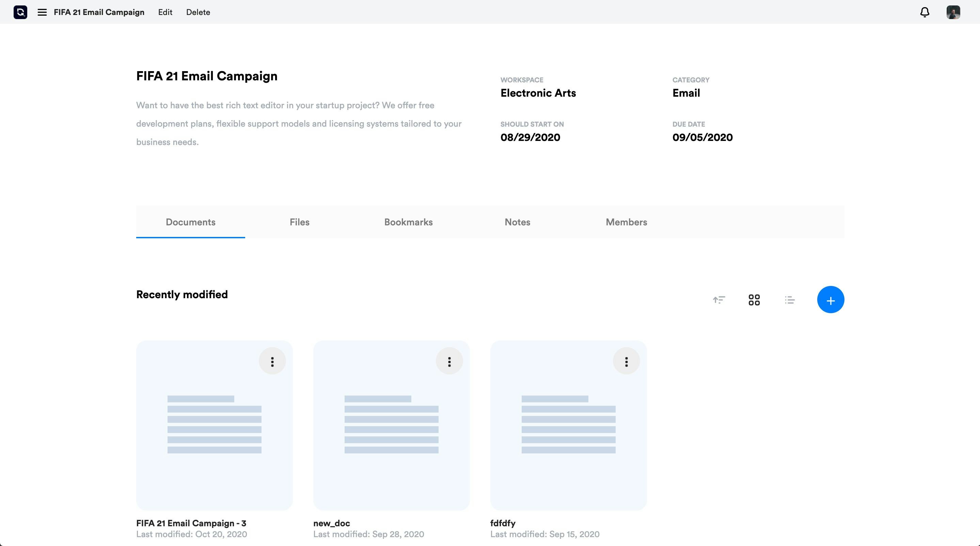Open your profile avatar picture
The image size is (980, 546).
953,12
